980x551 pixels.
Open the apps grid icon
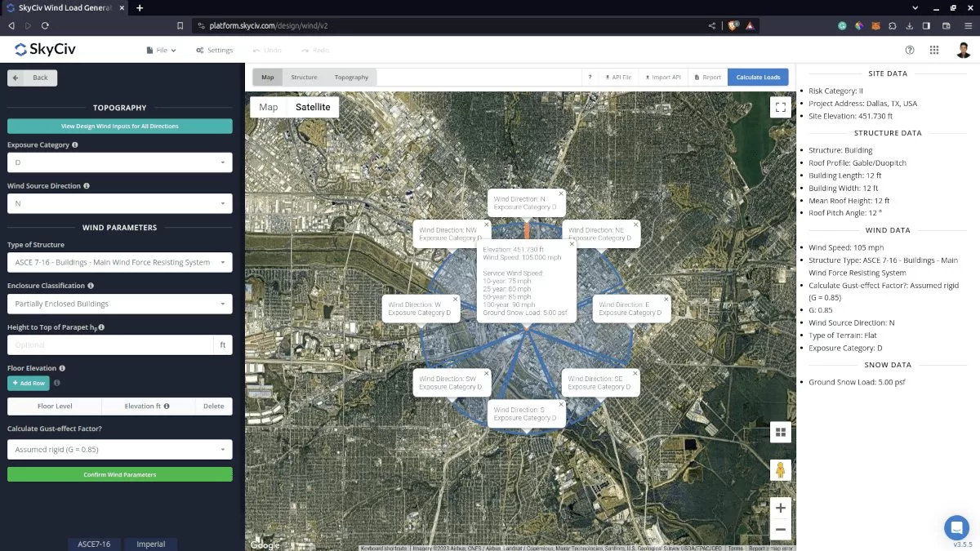[x=934, y=50]
